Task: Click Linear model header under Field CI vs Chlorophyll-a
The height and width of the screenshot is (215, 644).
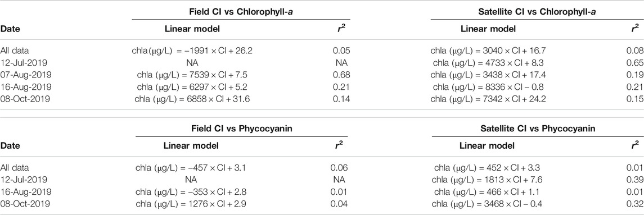Action: click(192, 29)
